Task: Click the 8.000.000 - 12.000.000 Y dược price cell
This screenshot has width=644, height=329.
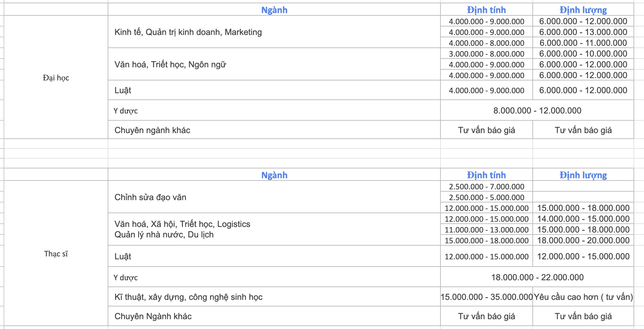Action: tap(537, 111)
